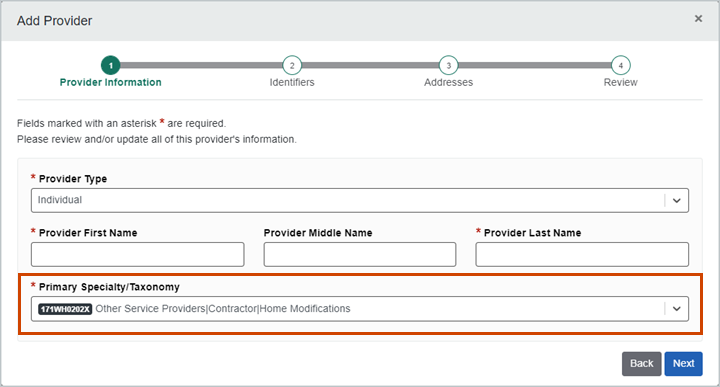Go to step 1 Provider Information circle
The image size is (720, 387).
click(111, 65)
